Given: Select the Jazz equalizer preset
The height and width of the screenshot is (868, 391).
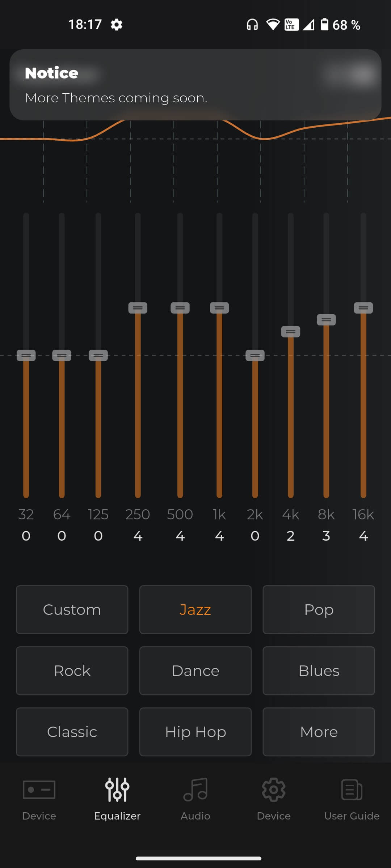Looking at the screenshot, I should pyautogui.click(x=195, y=610).
